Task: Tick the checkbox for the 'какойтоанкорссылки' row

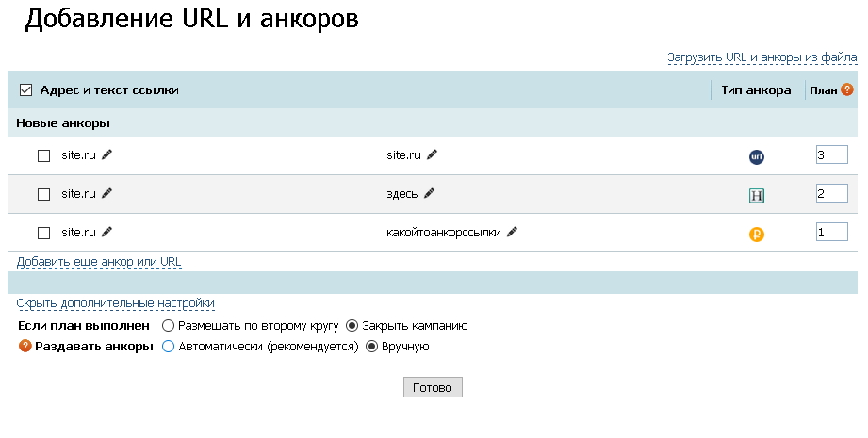Action: pyautogui.click(x=43, y=232)
